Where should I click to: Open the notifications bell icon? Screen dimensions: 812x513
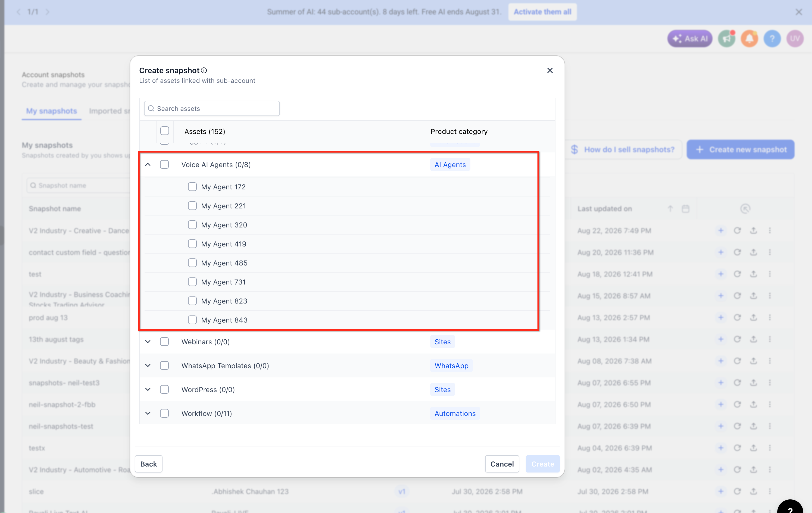click(749, 39)
